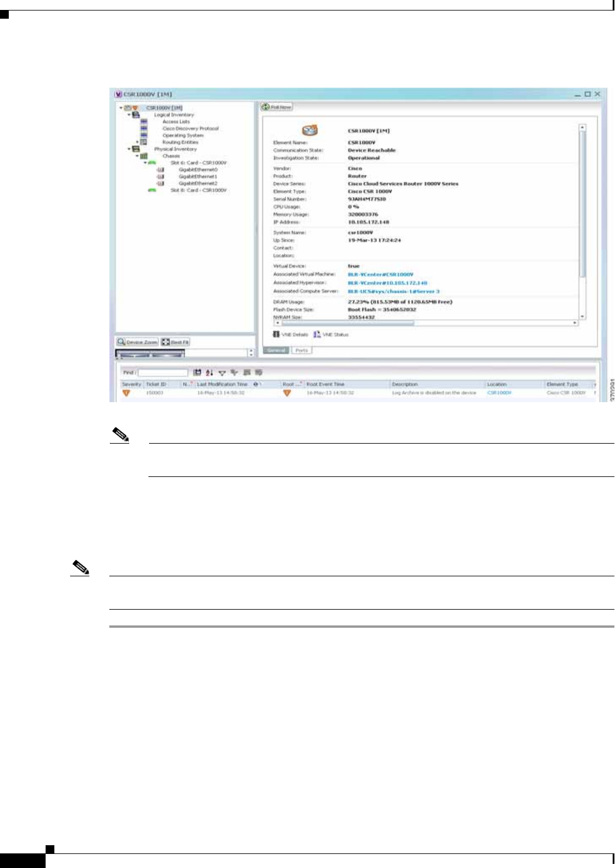The image size is (615, 868).
Task: Open VNE Details
Action: pyautogui.click(x=290, y=334)
